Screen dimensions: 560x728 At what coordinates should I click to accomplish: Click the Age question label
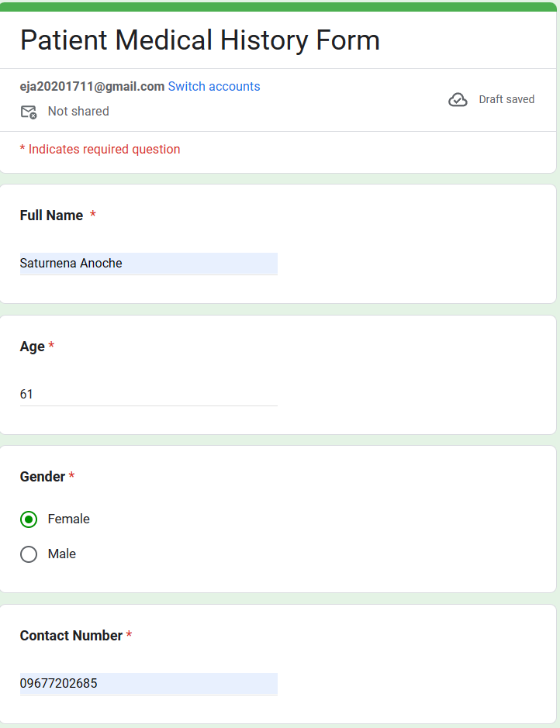tap(33, 347)
